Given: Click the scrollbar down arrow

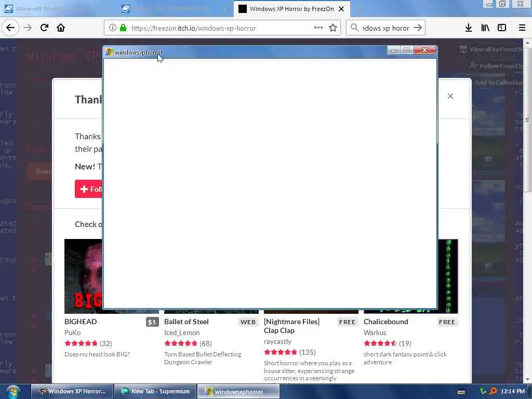Looking at the screenshot, I should tap(527, 379).
